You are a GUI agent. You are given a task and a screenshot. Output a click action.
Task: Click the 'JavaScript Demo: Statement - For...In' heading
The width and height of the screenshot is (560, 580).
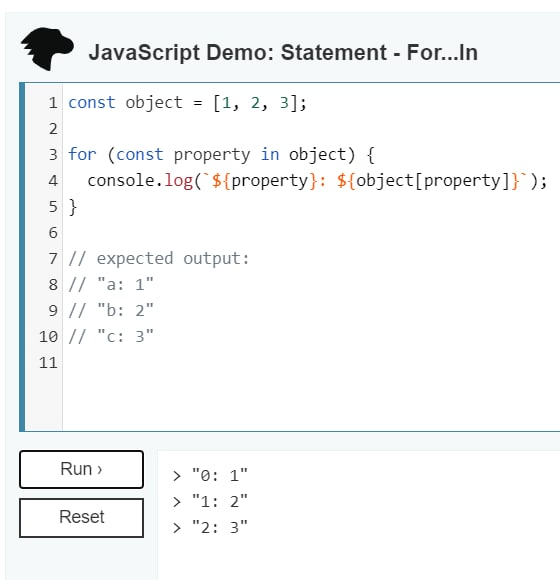(283, 53)
